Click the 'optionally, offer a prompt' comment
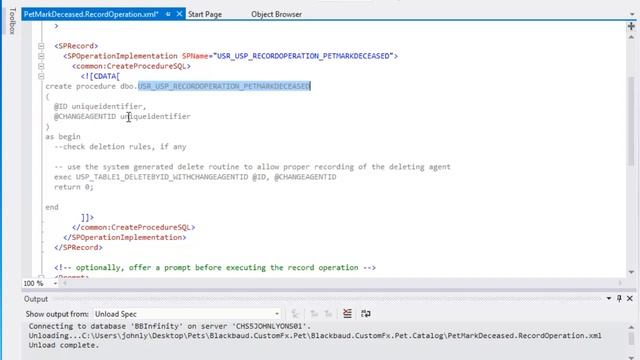640x360 pixels. 215,267
